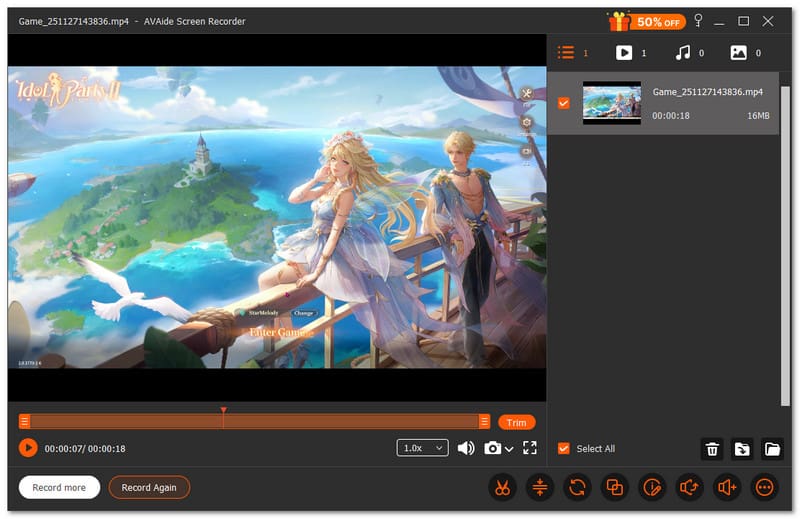Click the Trim button
This screenshot has height=519, width=800.
[x=516, y=422]
